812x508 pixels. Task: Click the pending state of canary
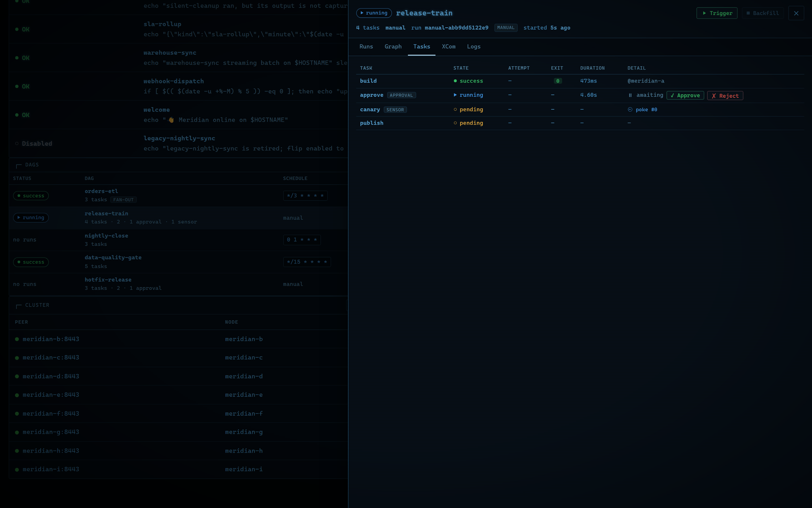click(468, 110)
